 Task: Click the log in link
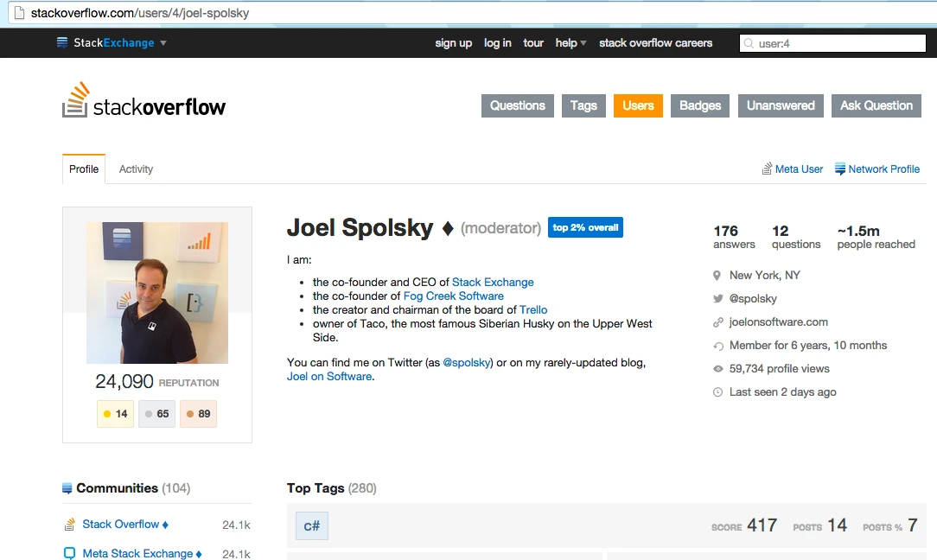pos(497,43)
